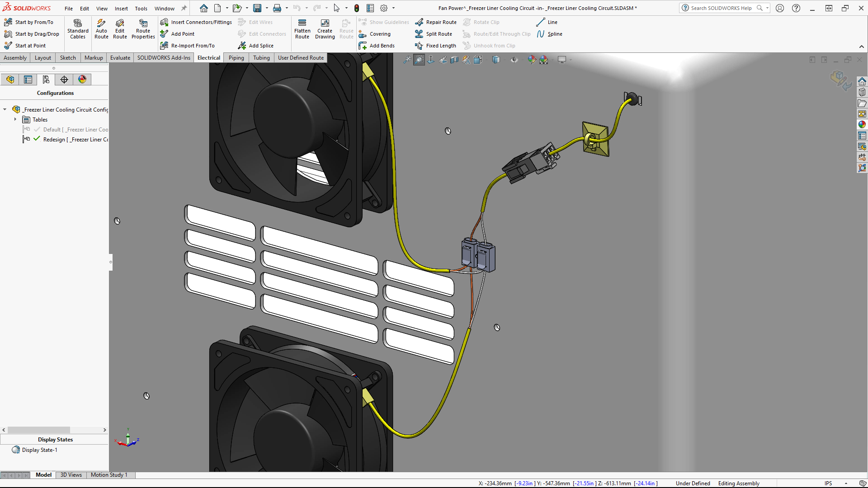
Task: Collapse the Freezer Liner Cooling Circuit Configurations node
Action: tap(5, 109)
